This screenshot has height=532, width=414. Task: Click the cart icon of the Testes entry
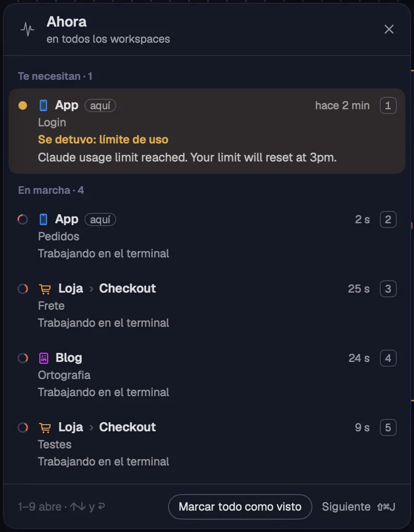click(x=45, y=427)
